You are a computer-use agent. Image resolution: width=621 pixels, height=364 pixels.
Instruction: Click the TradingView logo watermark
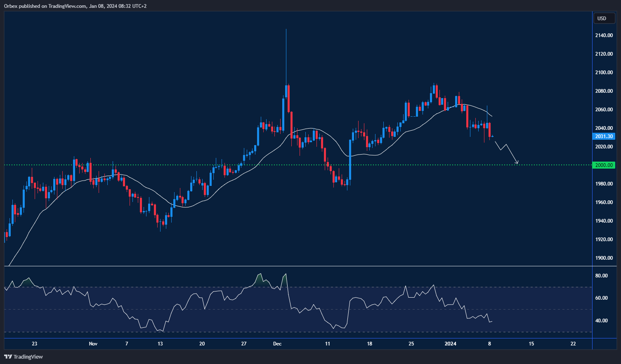tap(9, 357)
